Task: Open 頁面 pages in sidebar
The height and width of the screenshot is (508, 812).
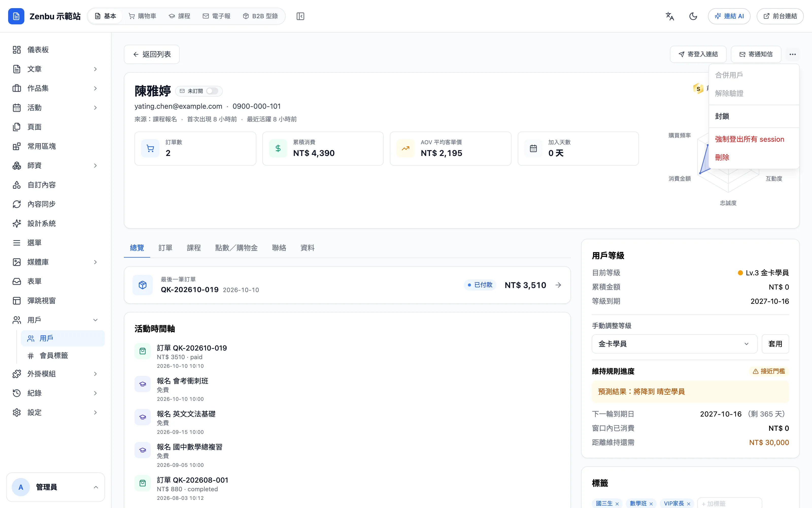Action: [55, 127]
